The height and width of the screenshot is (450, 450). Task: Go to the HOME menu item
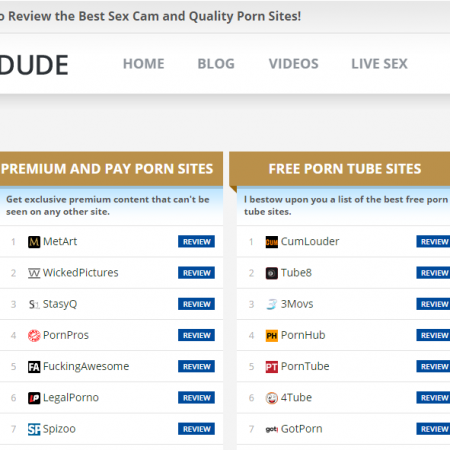pyautogui.click(x=144, y=64)
